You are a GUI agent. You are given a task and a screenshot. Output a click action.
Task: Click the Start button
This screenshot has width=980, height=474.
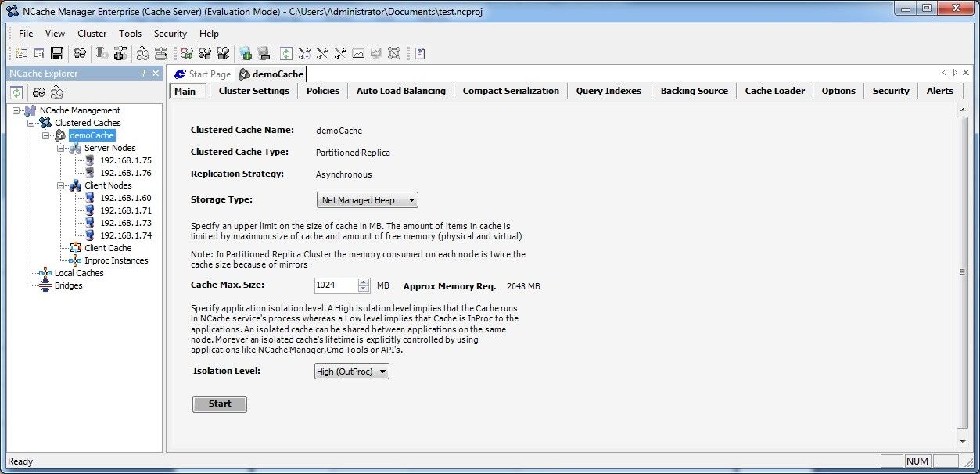point(220,404)
